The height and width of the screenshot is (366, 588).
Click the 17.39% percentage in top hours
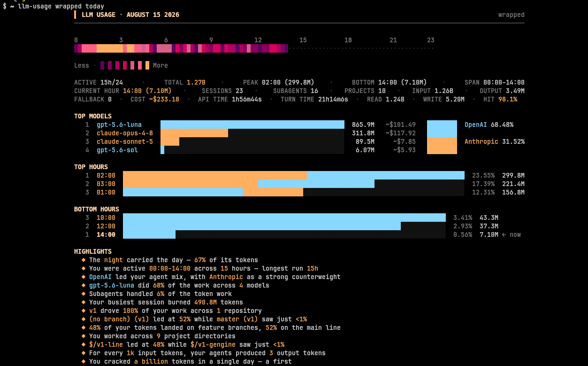pos(483,184)
